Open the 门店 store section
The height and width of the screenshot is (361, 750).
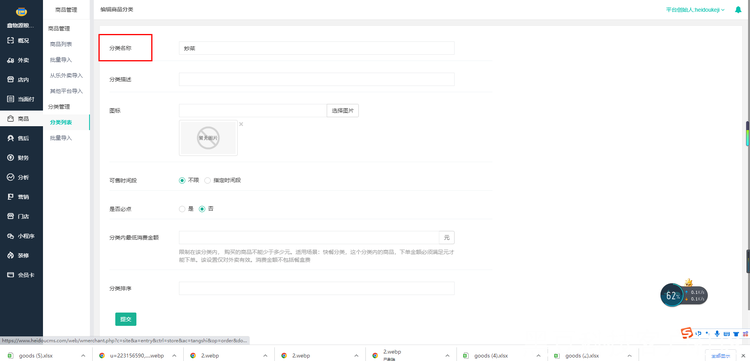[x=19, y=216]
